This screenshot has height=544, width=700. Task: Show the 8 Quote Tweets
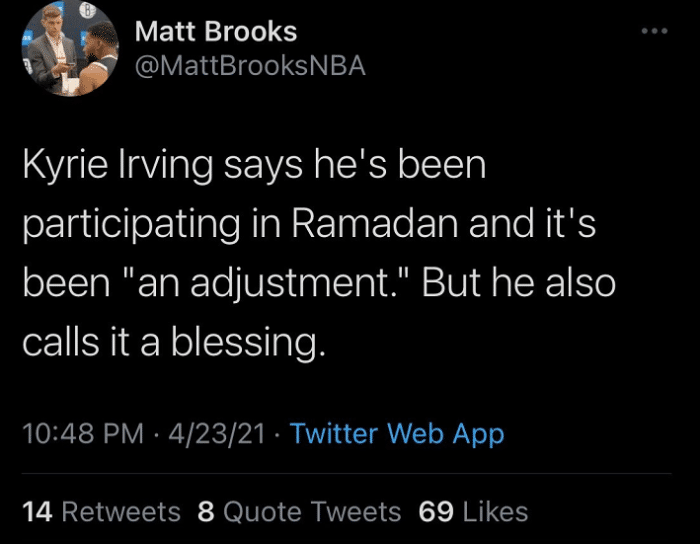299,512
